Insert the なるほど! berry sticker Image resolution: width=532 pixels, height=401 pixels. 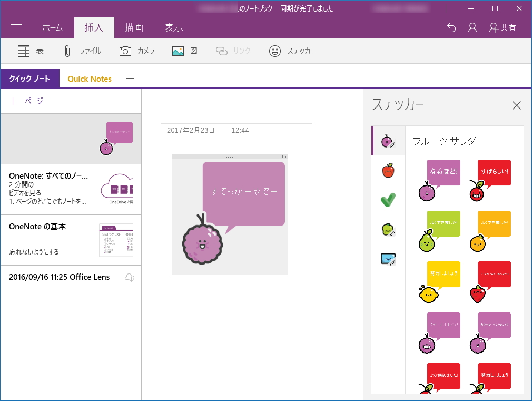(440, 180)
